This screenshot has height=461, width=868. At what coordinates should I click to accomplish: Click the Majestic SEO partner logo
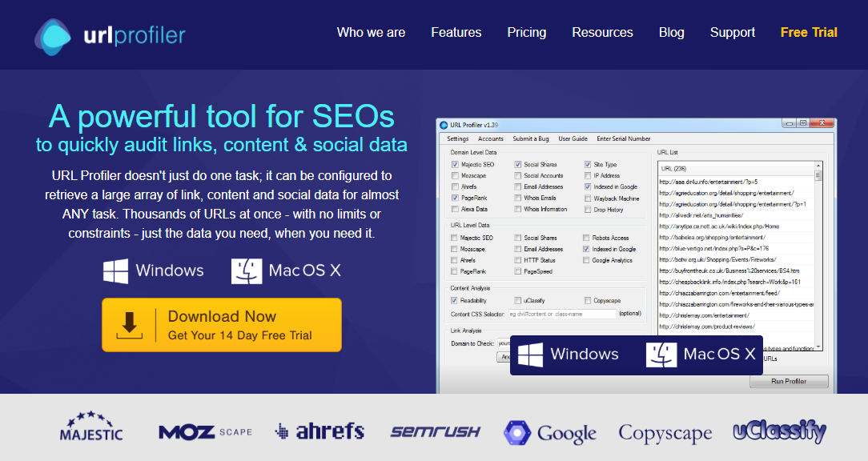pyautogui.click(x=90, y=427)
